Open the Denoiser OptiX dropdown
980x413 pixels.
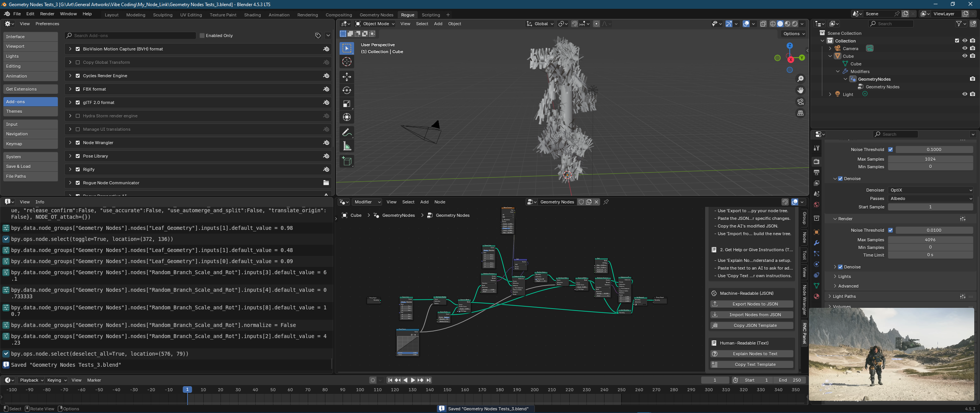click(930, 190)
